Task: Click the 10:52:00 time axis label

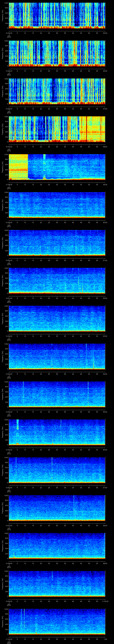Action: pos(9,336)
